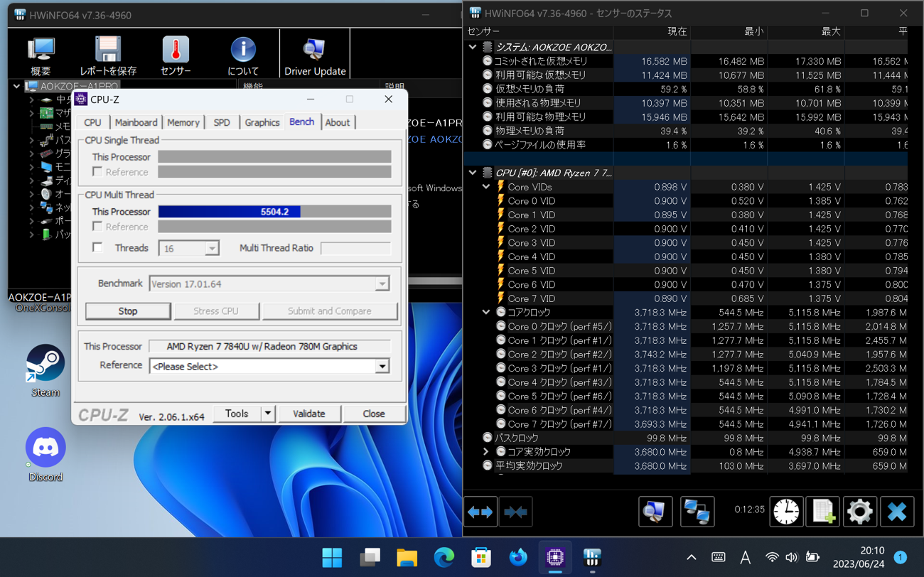
Task: Click the This Processor name field
Action: [269, 347]
